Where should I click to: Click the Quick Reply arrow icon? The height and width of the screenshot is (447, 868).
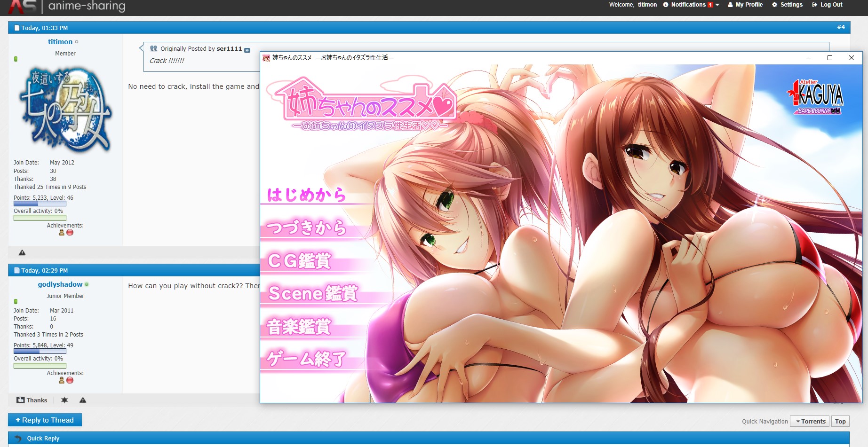tap(18, 438)
